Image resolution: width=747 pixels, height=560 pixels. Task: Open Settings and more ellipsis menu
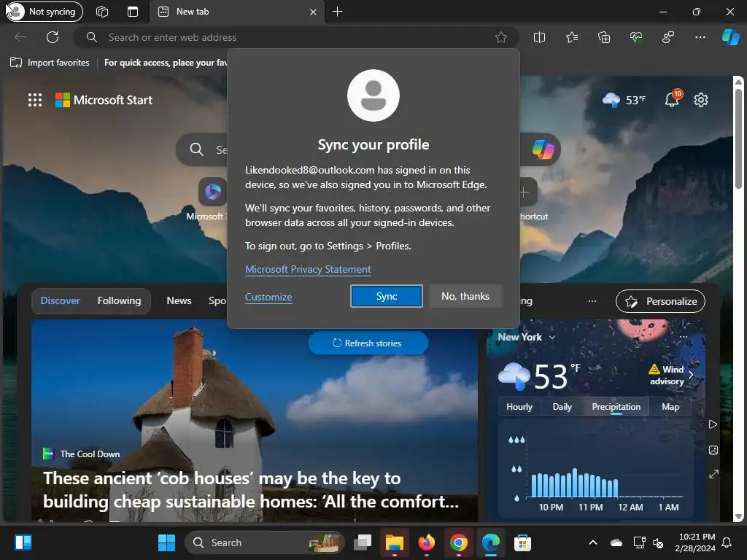pos(700,37)
